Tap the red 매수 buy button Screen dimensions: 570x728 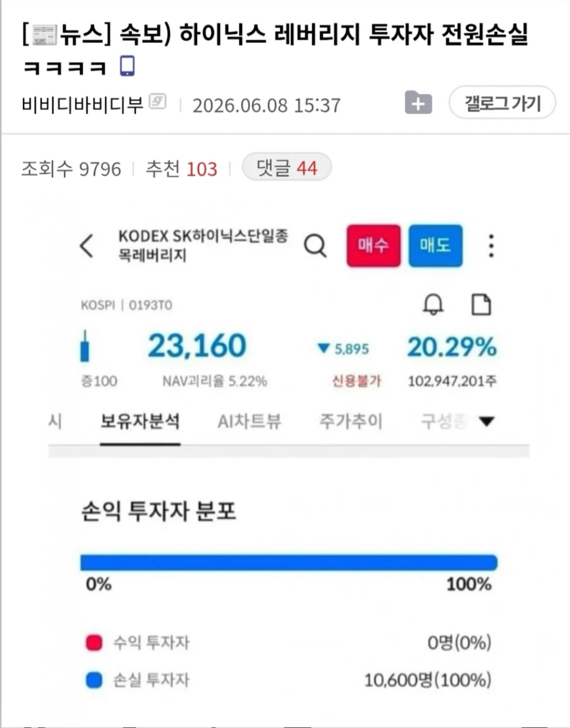click(x=373, y=246)
